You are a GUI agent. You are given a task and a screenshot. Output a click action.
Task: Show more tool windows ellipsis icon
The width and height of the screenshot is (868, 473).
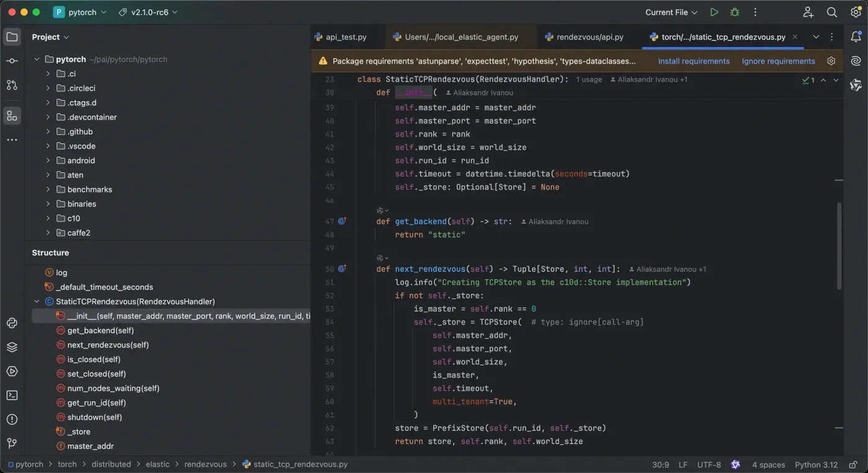[x=12, y=140]
